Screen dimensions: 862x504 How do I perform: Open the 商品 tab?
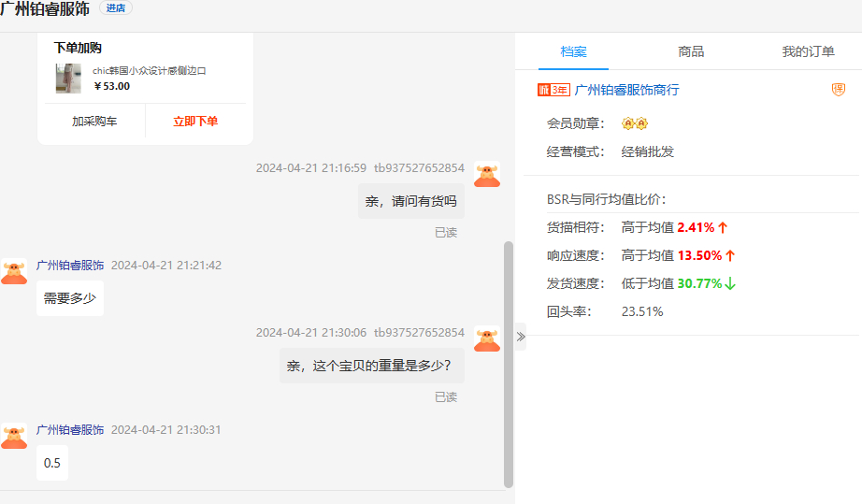(691, 52)
